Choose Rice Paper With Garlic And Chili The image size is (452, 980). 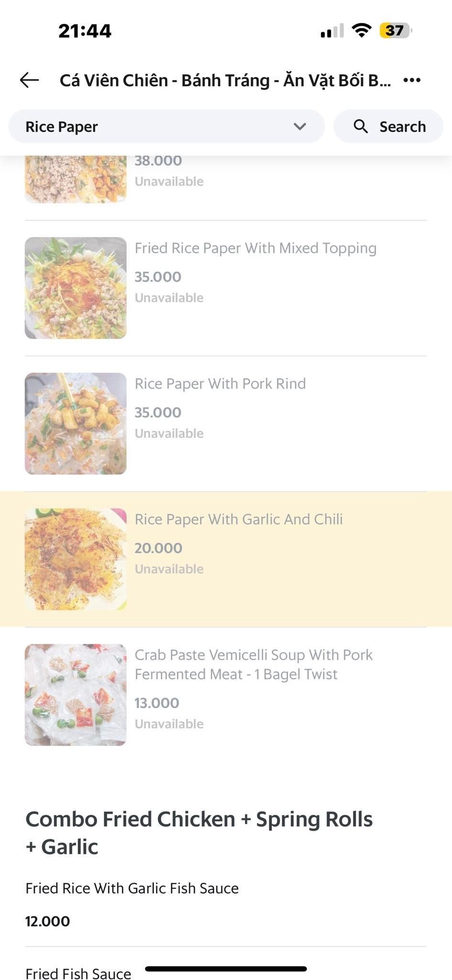pyautogui.click(x=238, y=519)
